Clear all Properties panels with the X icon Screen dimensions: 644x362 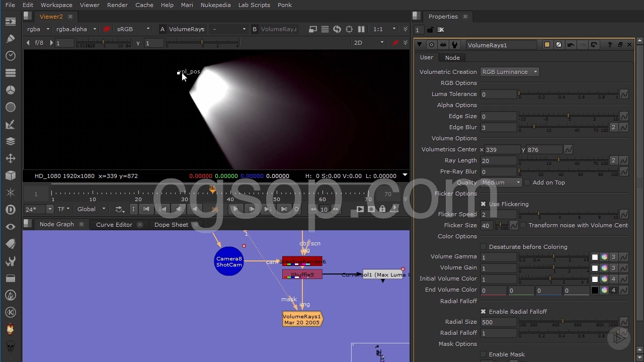pyautogui.click(x=441, y=30)
